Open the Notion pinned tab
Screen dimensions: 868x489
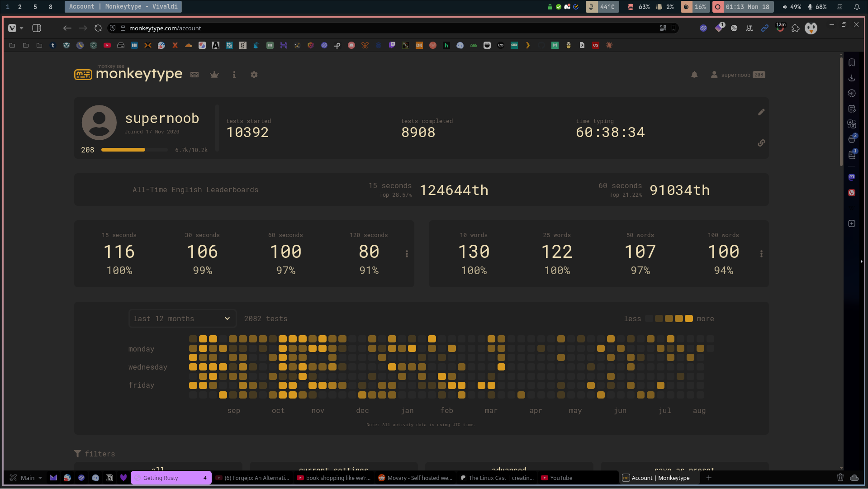[x=109, y=478]
